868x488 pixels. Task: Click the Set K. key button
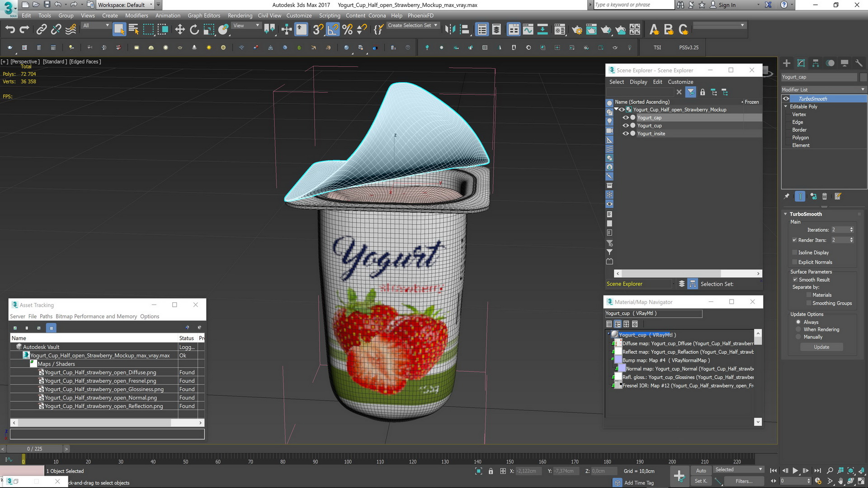701,481
